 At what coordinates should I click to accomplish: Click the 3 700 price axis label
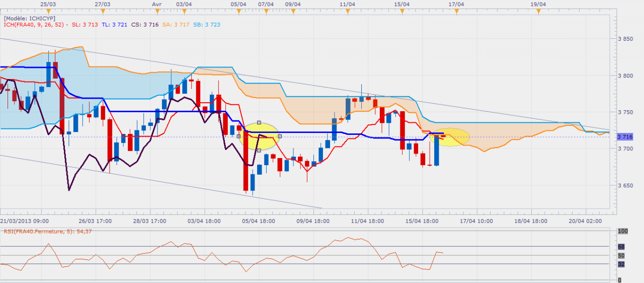point(625,149)
